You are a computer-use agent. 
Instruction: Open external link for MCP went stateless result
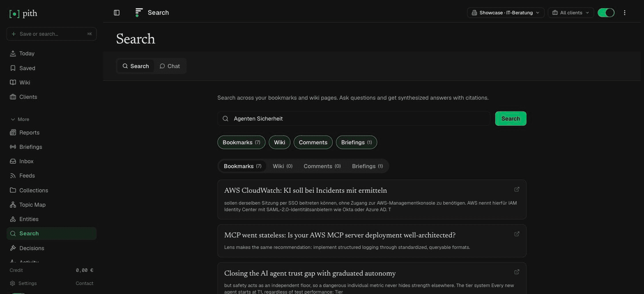tap(517, 234)
